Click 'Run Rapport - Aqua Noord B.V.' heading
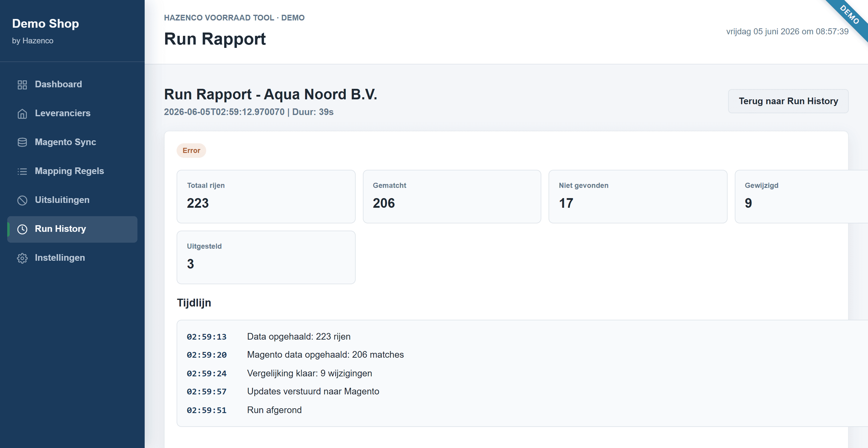The image size is (868, 448). coord(271,94)
